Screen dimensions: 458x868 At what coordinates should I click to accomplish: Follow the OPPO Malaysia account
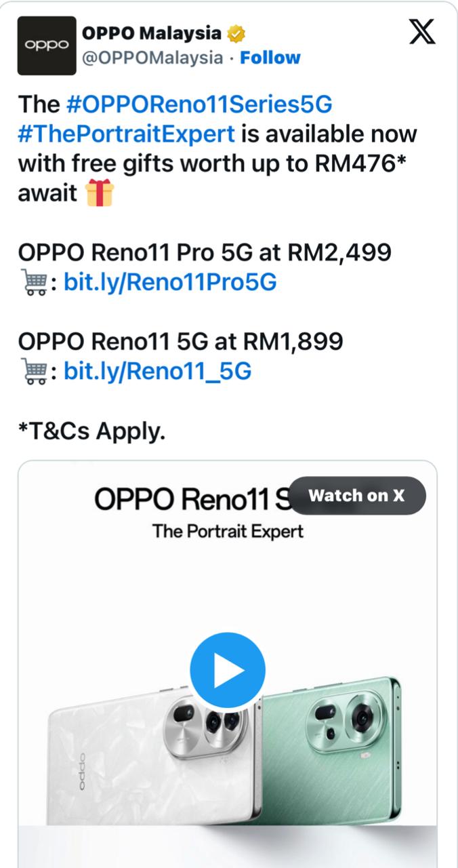pyautogui.click(x=270, y=58)
